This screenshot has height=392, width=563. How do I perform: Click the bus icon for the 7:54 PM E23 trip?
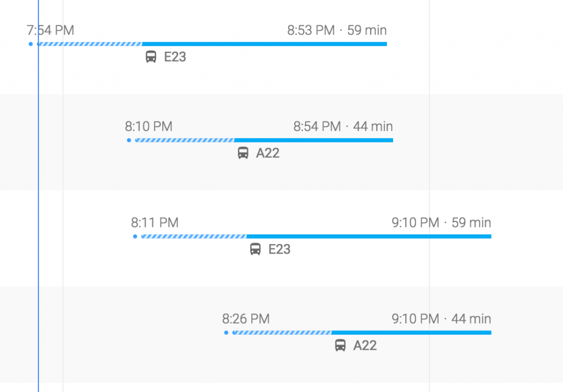(x=151, y=57)
